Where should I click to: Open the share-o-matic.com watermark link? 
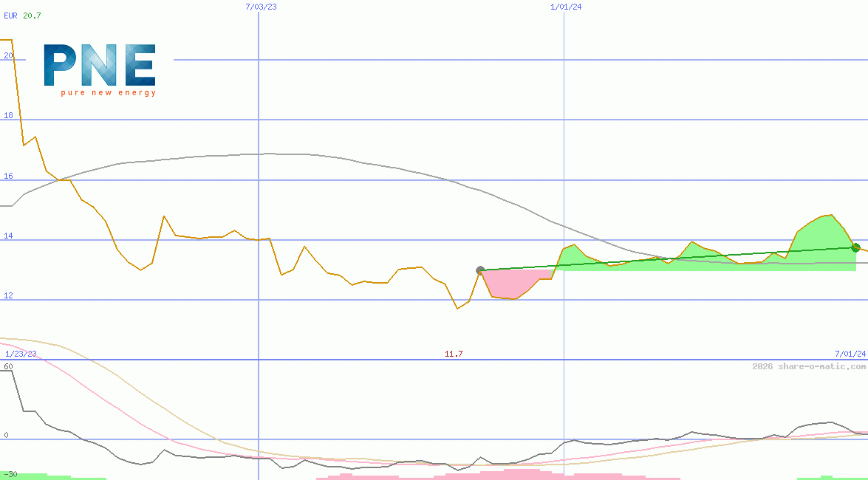[809, 366]
